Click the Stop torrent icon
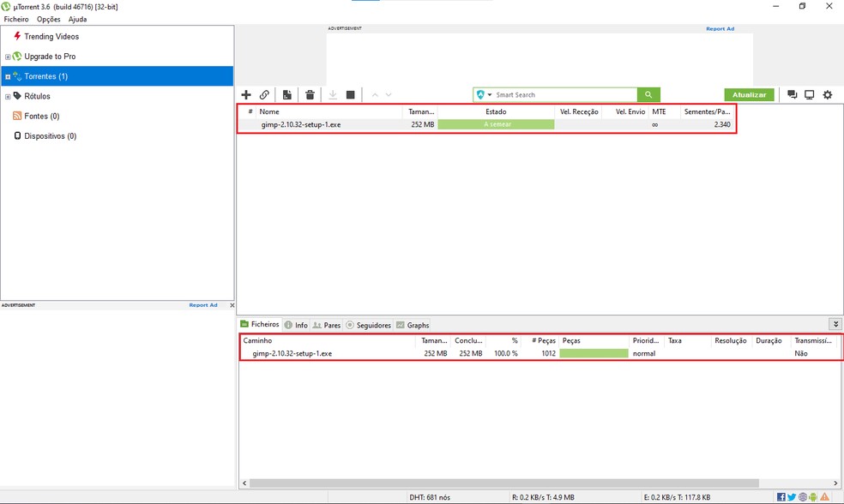 coord(351,94)
